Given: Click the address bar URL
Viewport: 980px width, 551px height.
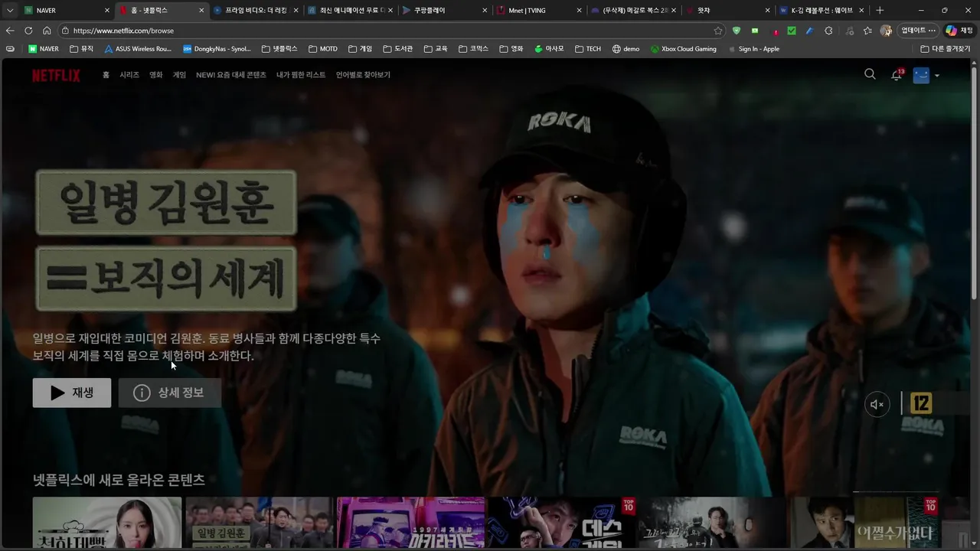Looking at the screenshot, I should click(123, 31).
